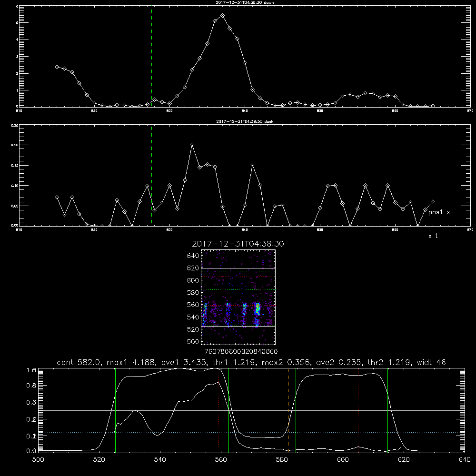Click the red dotted line near 605 in bottom plot
The height and width of the screenshot is (476, 476).
[358, 410]
